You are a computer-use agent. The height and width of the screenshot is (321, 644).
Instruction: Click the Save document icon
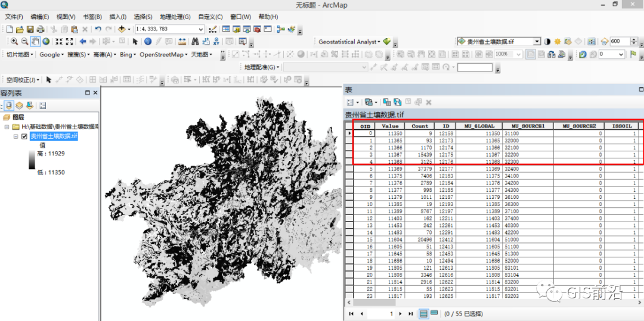(30, 29)
